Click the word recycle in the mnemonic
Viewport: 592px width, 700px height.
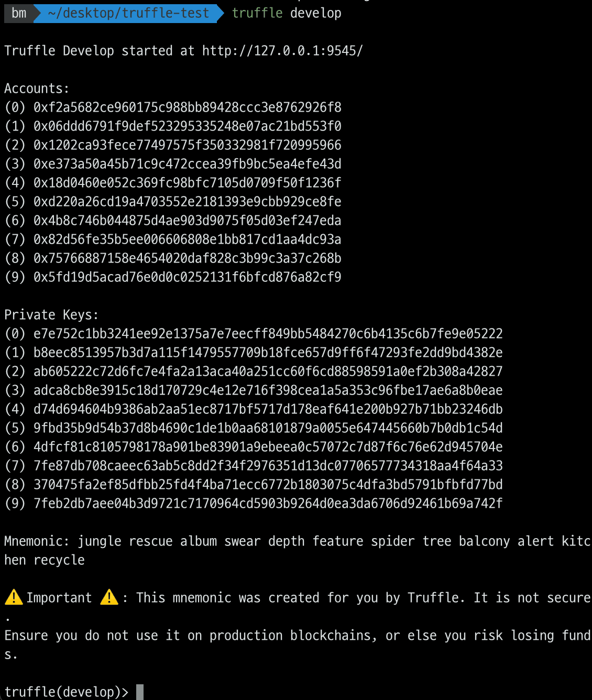(x=59, y=560)
